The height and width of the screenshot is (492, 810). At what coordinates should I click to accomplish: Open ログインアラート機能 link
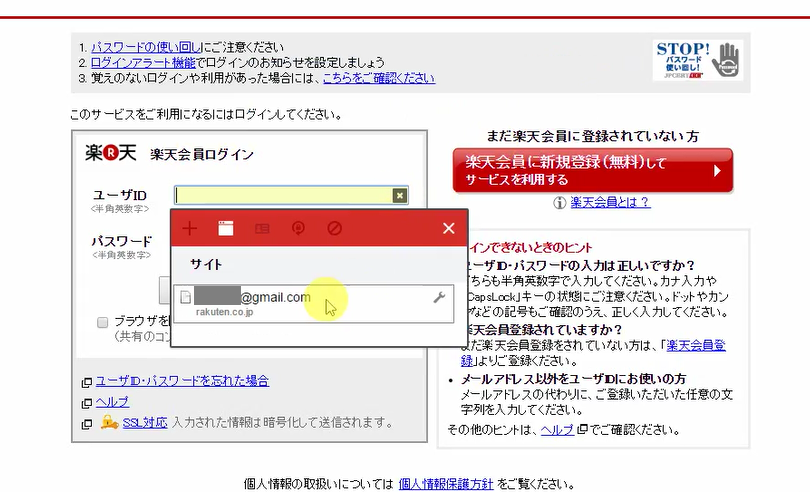(143, 63)
